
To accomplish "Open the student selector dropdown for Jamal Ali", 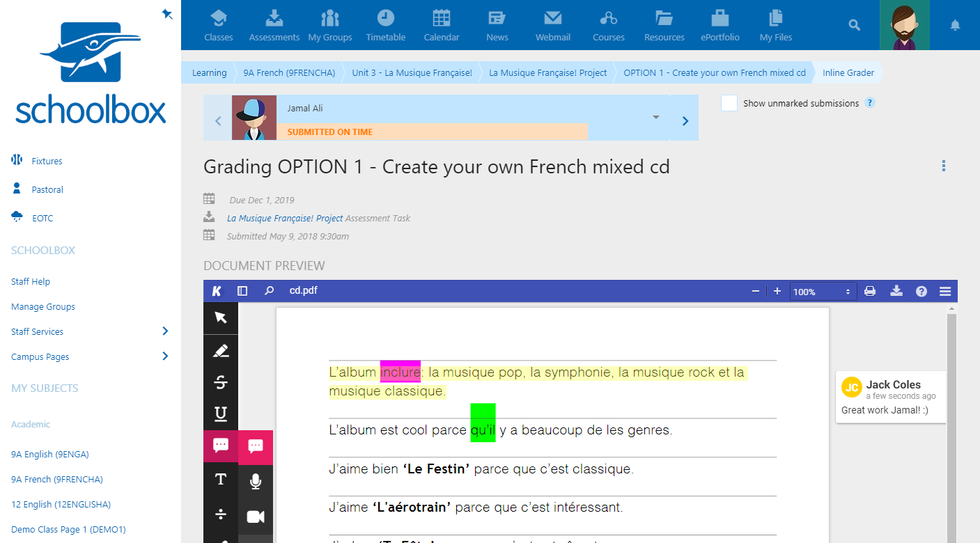I will click(x=655, y=117).
